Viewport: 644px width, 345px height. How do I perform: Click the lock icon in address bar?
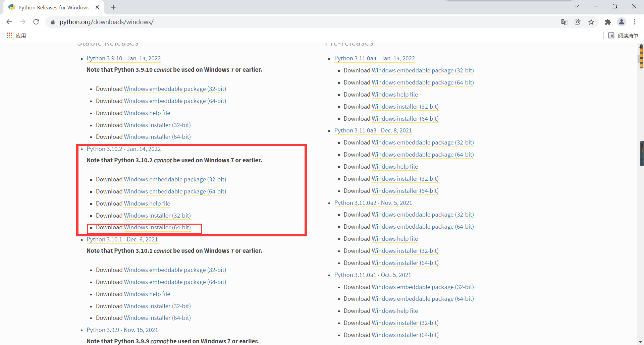[x=53, y=22]
